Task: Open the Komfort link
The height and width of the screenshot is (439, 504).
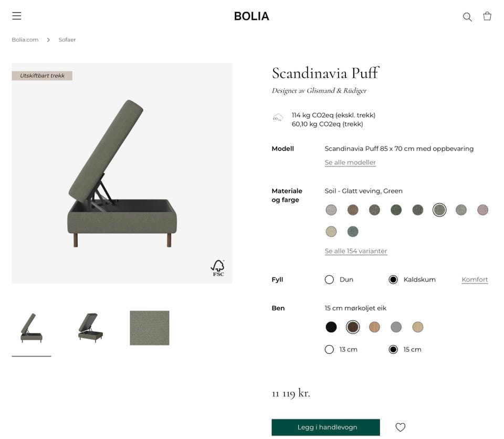Action: pyautogui.click(x=475, y=280)
